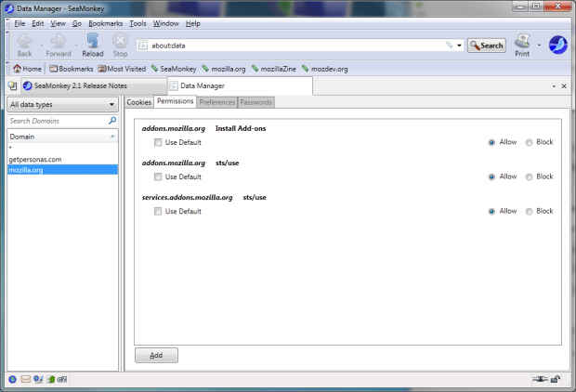
Task: Open the Bookmarks menu
Action: click(105, 23)
